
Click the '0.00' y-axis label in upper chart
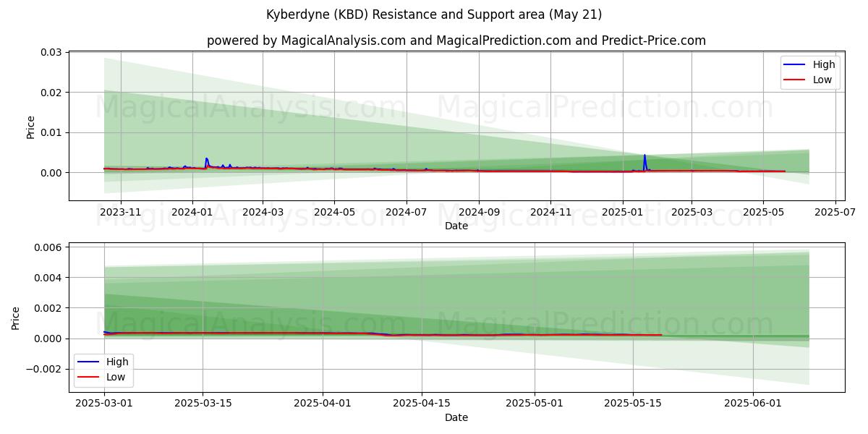tap(53, 173)
